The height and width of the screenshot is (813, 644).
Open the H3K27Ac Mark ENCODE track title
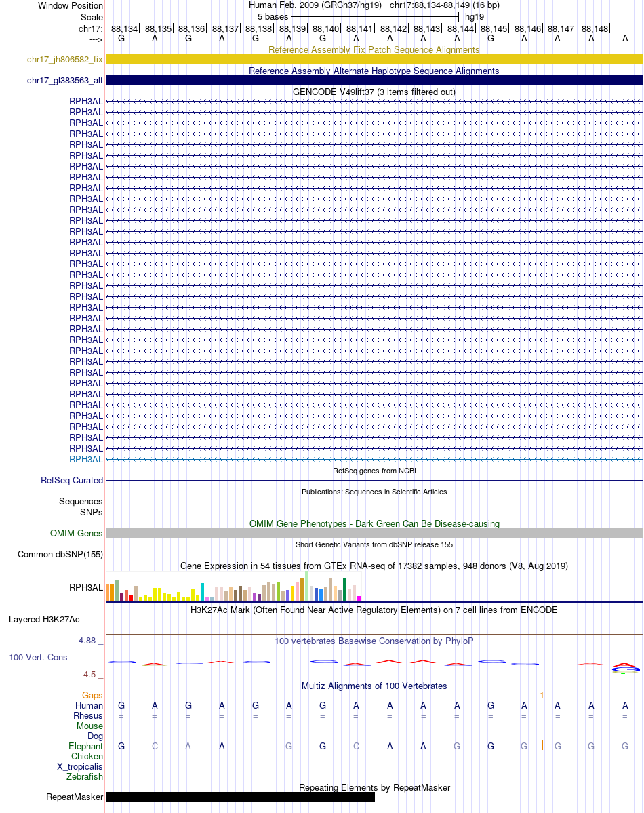coord(374,610)
